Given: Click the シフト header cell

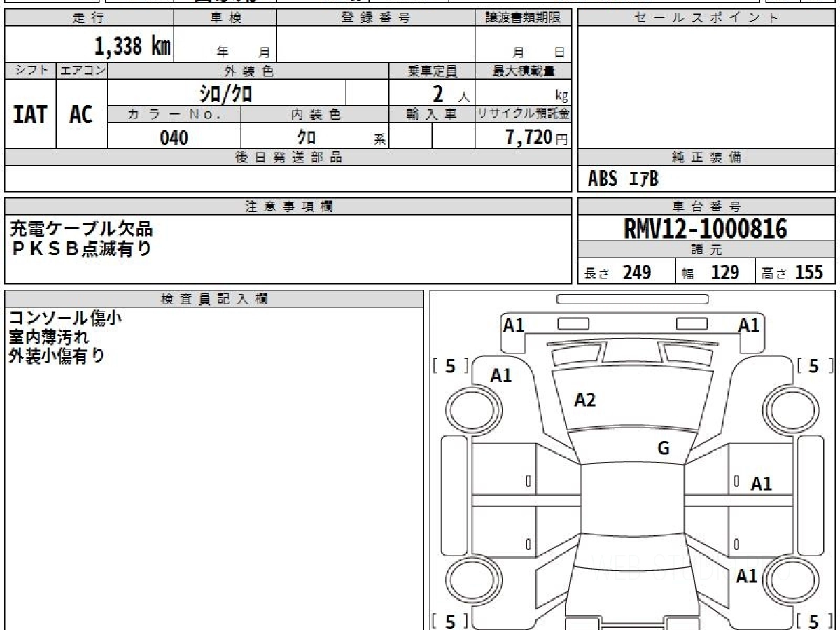Looking at the screenshot, I should coord(30,71).
